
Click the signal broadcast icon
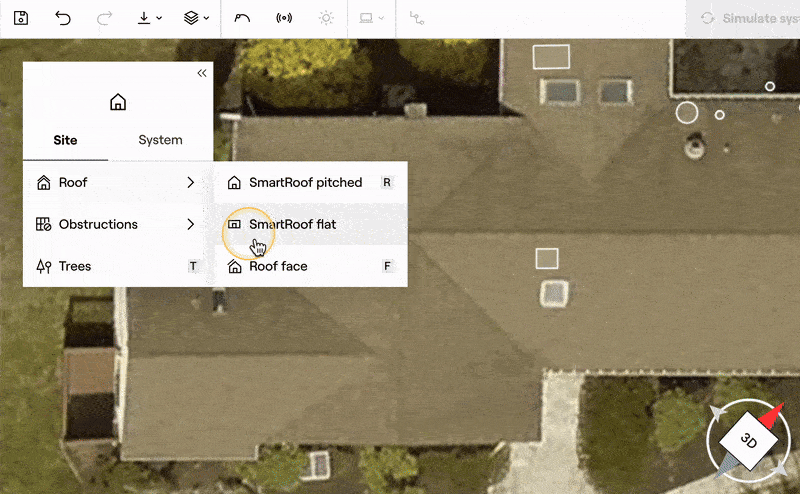click(x=283, y=18)
